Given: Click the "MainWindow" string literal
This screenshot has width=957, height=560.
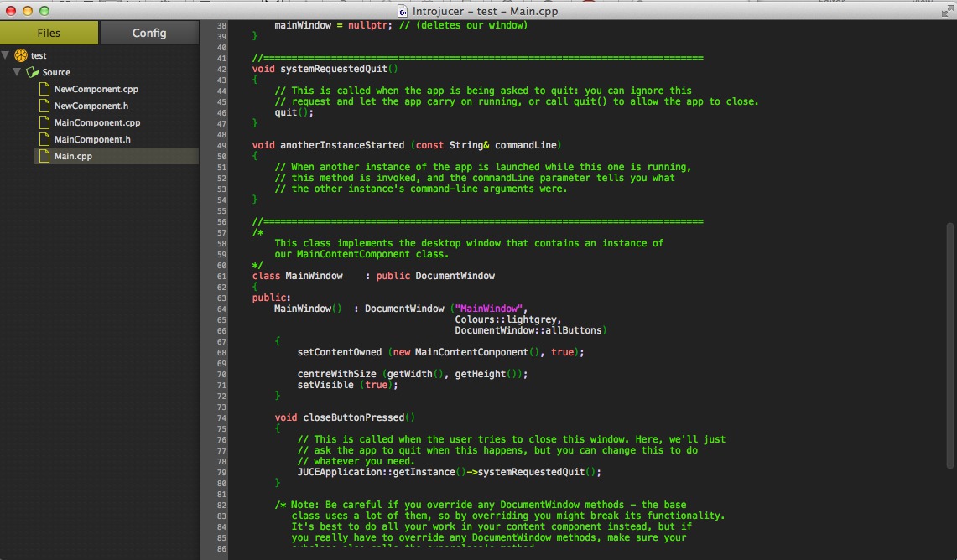Looking at the screenshot, I should (489, 309).
